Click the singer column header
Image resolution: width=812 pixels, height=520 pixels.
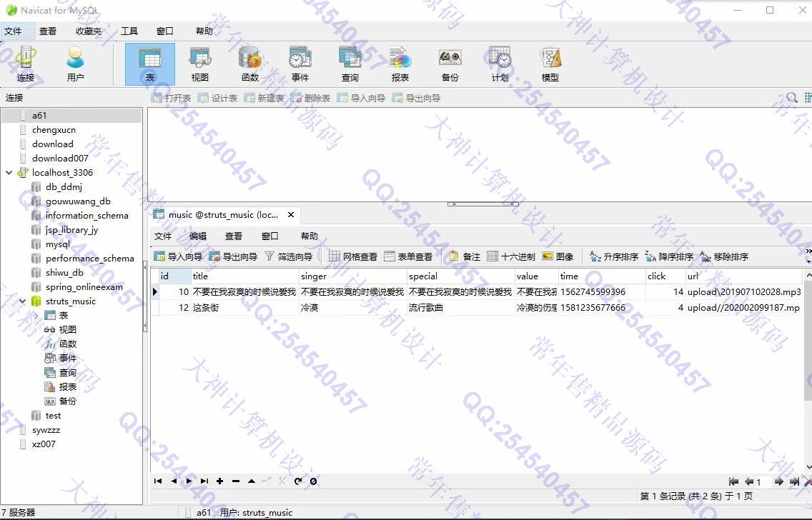[353, 276]
